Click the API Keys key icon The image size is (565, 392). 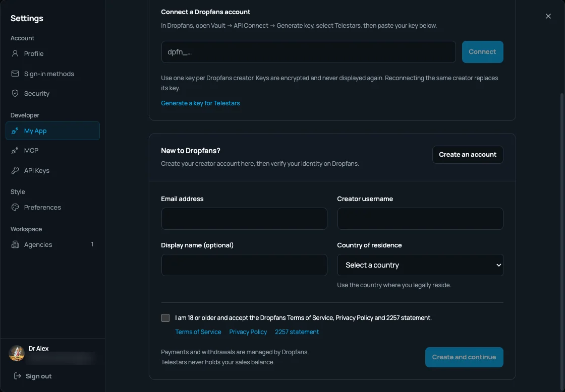tap(15, 170)
